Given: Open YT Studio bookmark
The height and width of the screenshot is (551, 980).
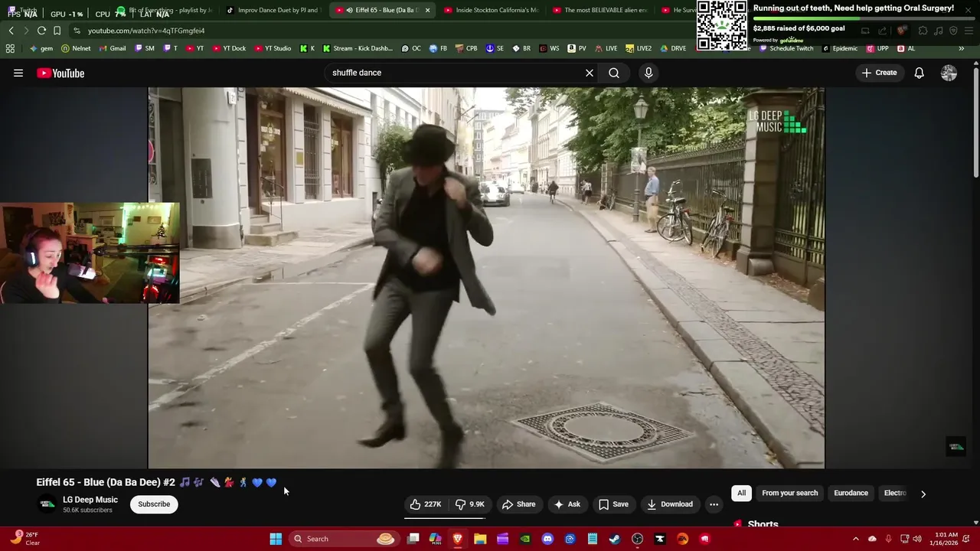Looking at the screenshot, I should 272,48.
